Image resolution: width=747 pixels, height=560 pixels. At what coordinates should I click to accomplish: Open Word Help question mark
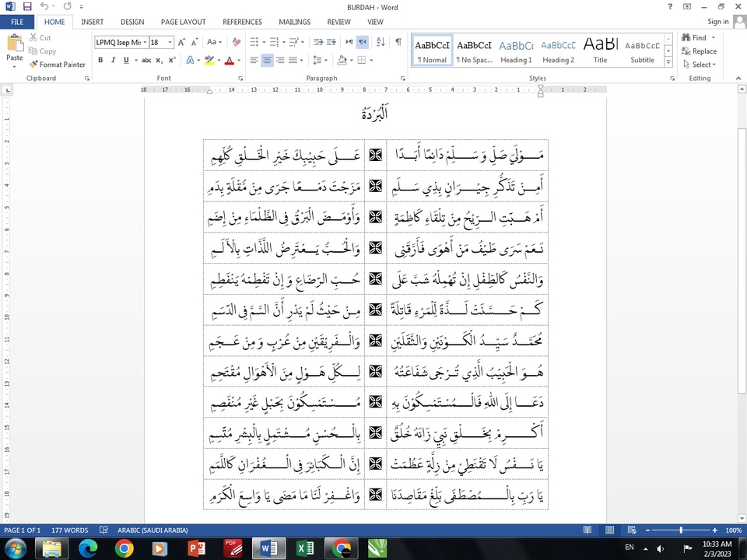670,7
